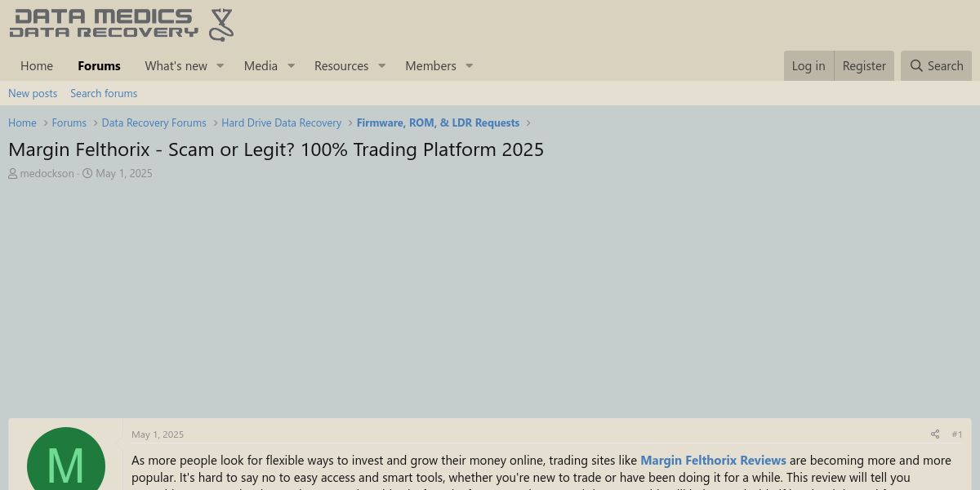This screenshot has height=490, width=980.
Task: Open the Search button
Action: [937, 66]
